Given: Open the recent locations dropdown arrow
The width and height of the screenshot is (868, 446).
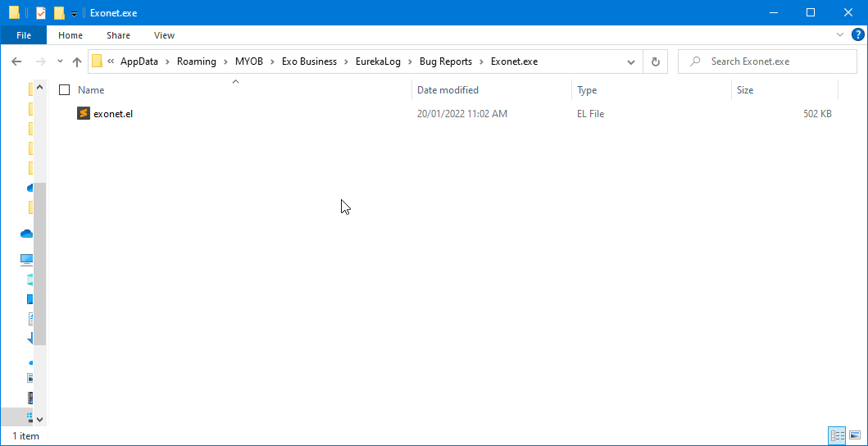Looking at the screenshot, I should (60, 61).
